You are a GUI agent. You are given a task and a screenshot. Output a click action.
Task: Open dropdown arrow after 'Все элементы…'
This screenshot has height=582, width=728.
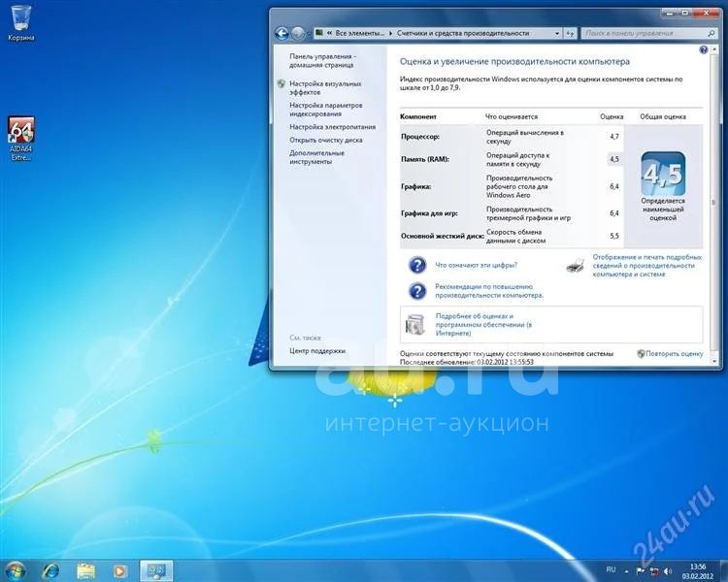391,33
